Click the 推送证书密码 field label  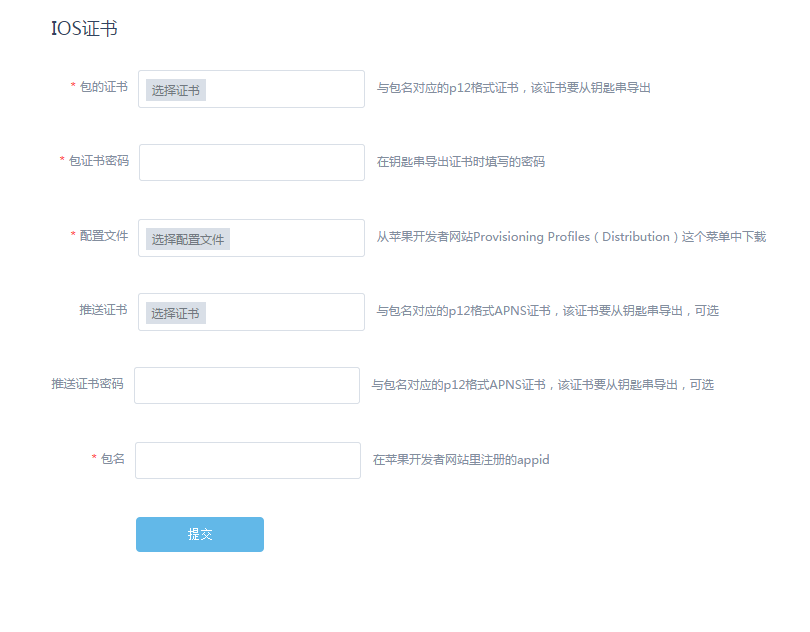pos(88,384)
